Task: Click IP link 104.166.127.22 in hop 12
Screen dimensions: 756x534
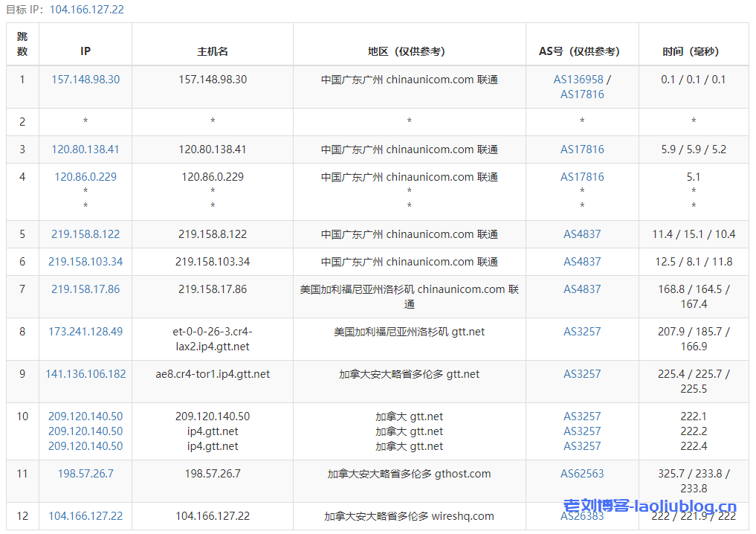Action: tap(85, 515)
